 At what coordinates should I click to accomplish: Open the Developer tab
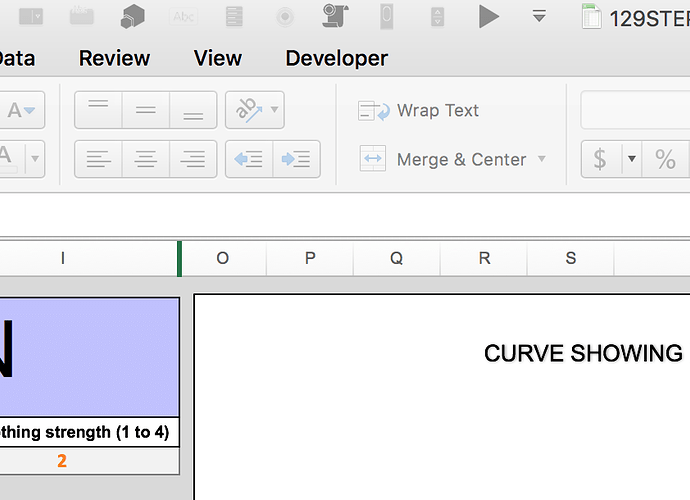tap(336, 58)
